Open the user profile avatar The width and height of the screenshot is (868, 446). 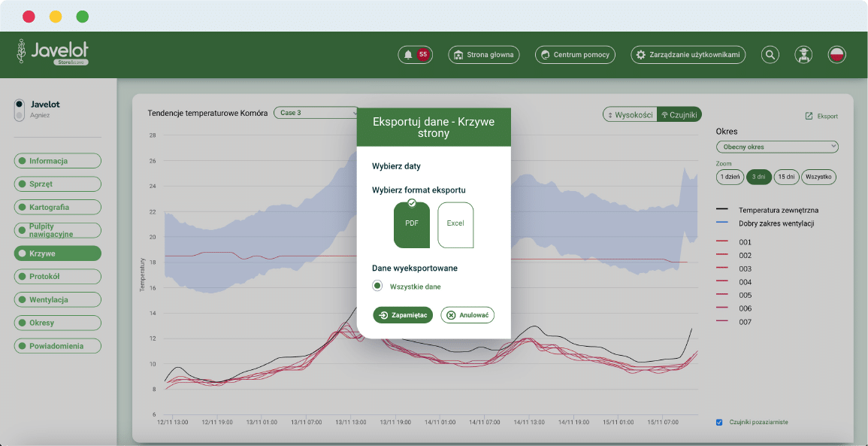point(803,55)
